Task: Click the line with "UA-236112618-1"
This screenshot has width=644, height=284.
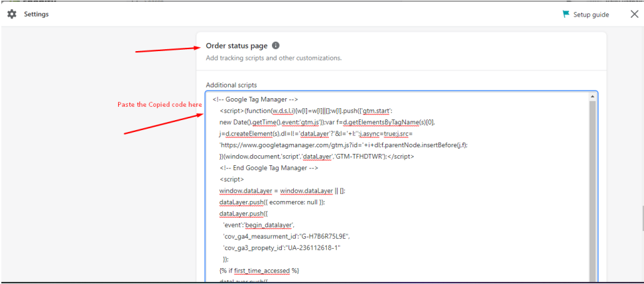Action: [282, 248]
